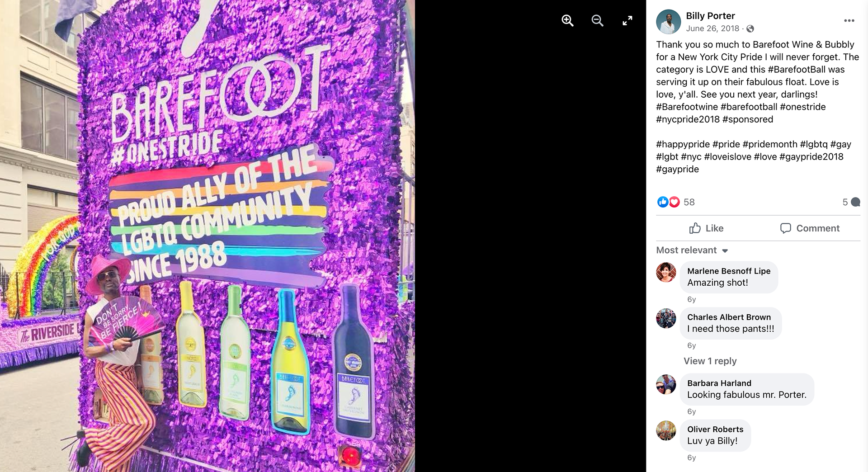
Task: Click Charles Albert Brown's avatar
Action: (666, 318)
